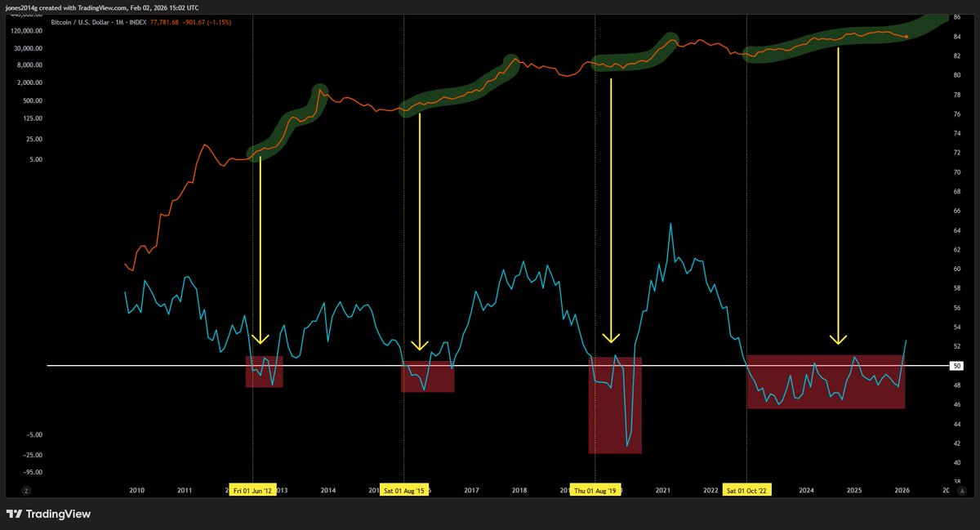Click the 2018 year on the time axis
The width and height of the screenshot is (980, 530).
(x=519, y=491)
